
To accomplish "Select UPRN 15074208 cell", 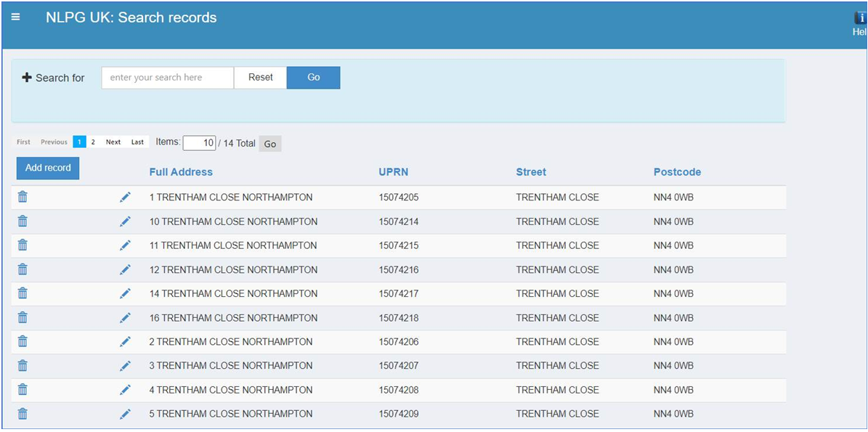I will 399,390.
